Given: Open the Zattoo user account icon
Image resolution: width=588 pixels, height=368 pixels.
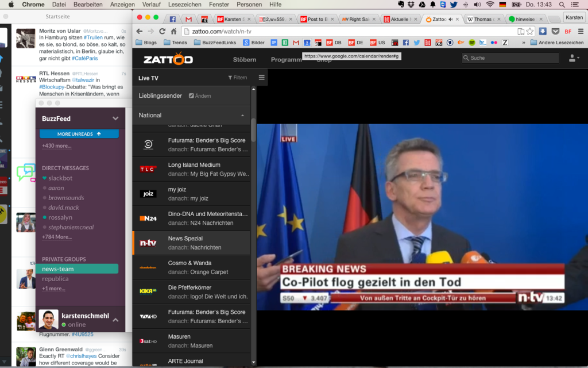Looking at the screenshot, I should (574, 58).
